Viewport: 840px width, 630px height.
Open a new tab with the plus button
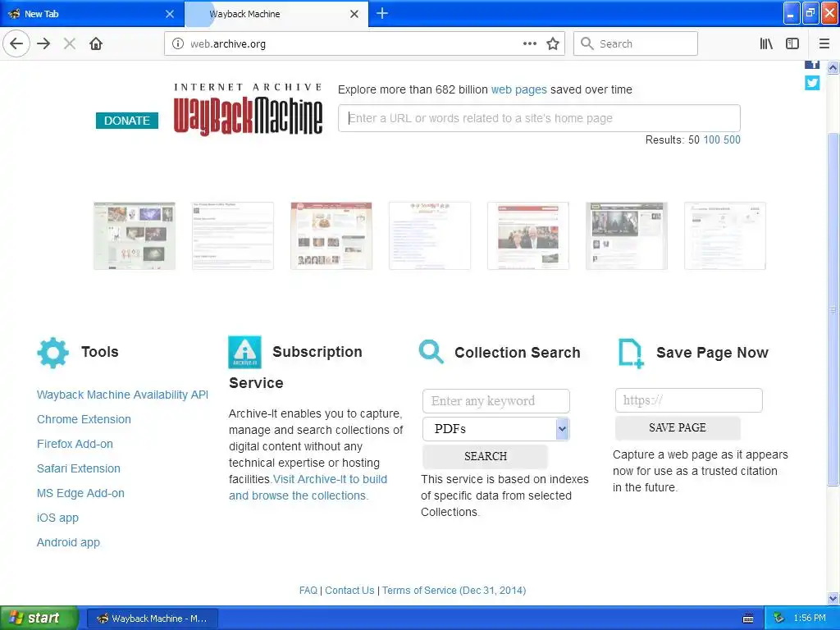tap(382, 13)
